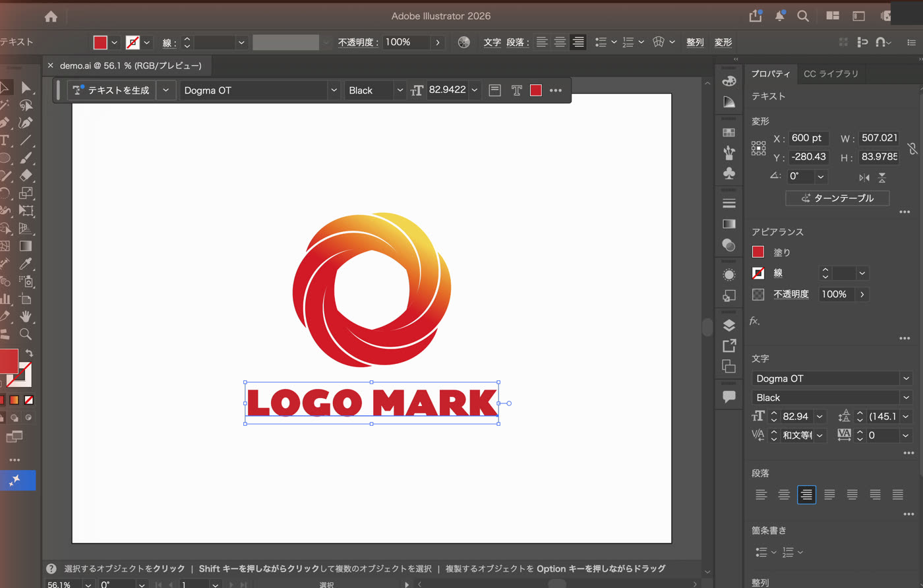923x588 pixels.
Task: Open the Layers panel icon
Action: [729, 325]
